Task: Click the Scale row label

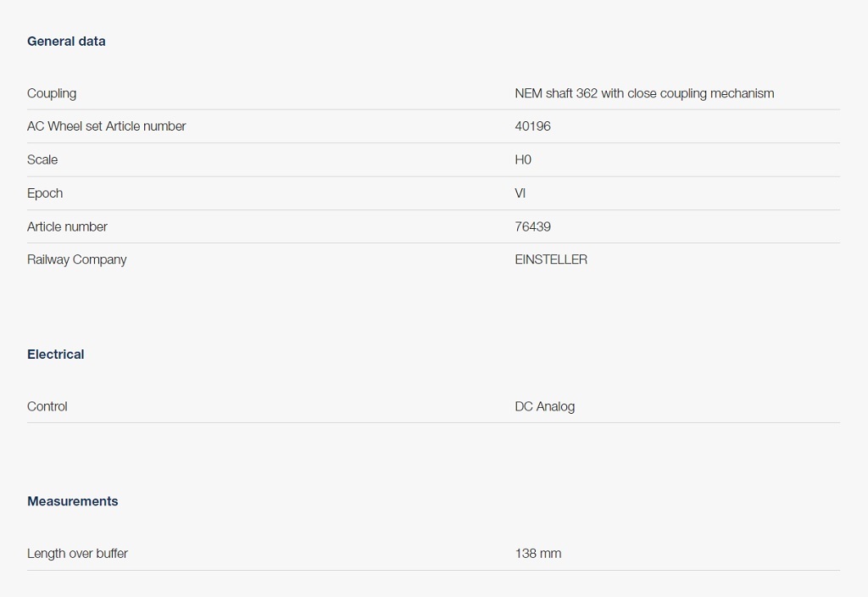Action: pos(42,159)
